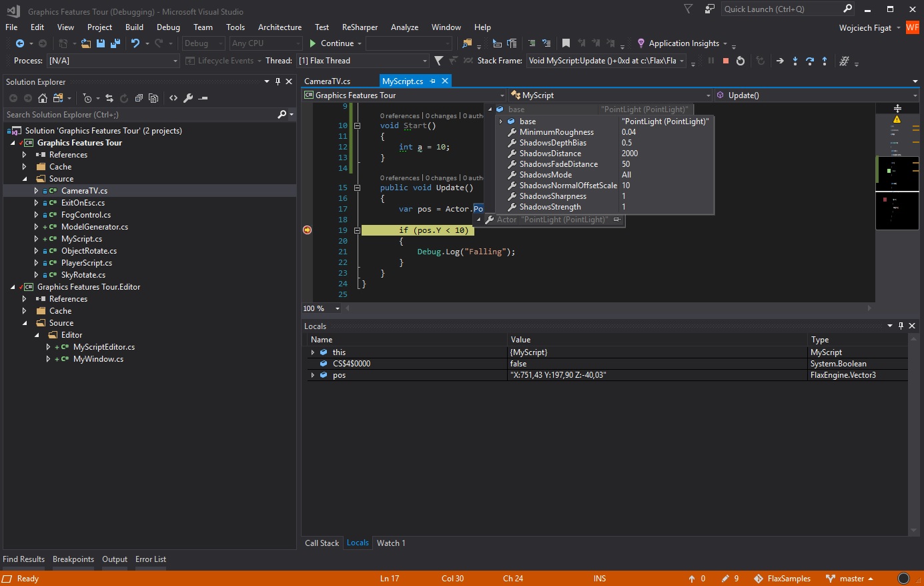This screenshot has width=924, height=586.
Task: Click the Application Insights lightbulb icon
Action: click(x=641, y=43)
